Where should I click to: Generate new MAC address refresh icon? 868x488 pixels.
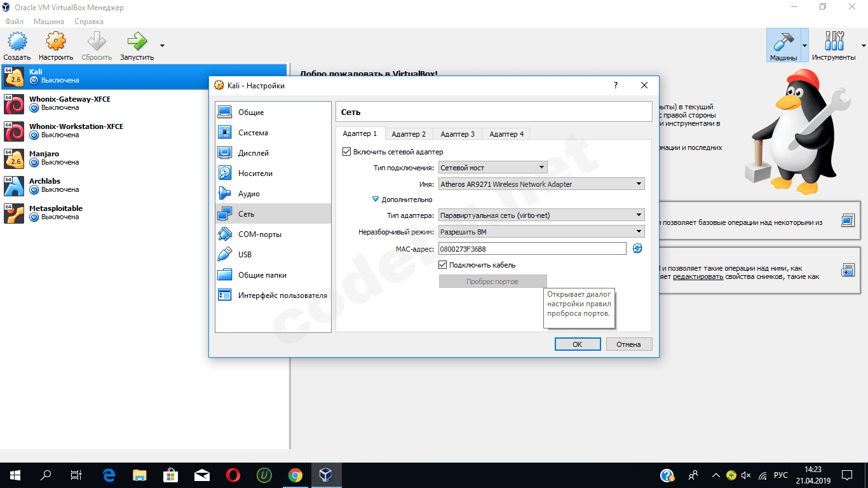637,248
